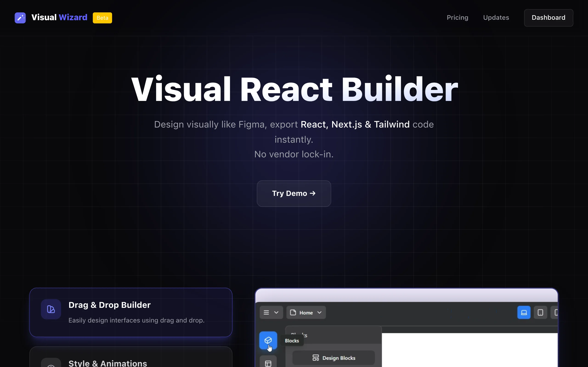Switch to mobile viewport mode
Viewport: 588px width, 367px height.
point(555,312)
